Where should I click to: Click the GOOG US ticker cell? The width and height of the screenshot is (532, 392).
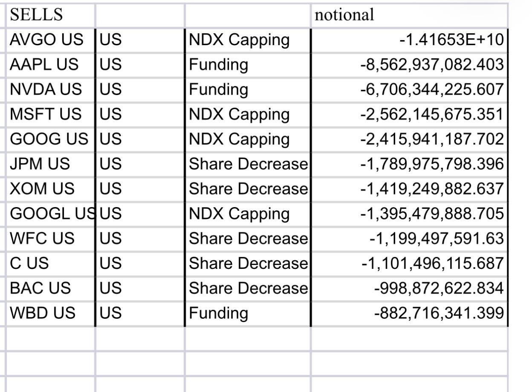(x=50, y=139)
